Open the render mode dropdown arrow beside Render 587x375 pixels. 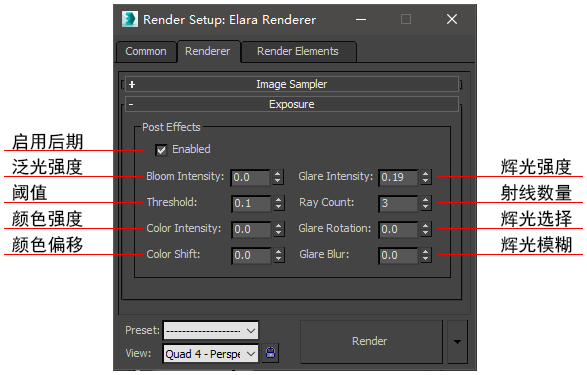[x=457, y=341]
